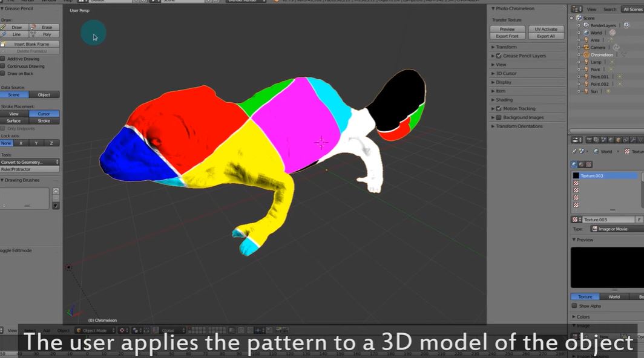Image resolution: width=644 pixels, height=358 pixels.
Task: Select Texture.003 slot in texture list
Action: pyautogui.click(x=605, y=176)
